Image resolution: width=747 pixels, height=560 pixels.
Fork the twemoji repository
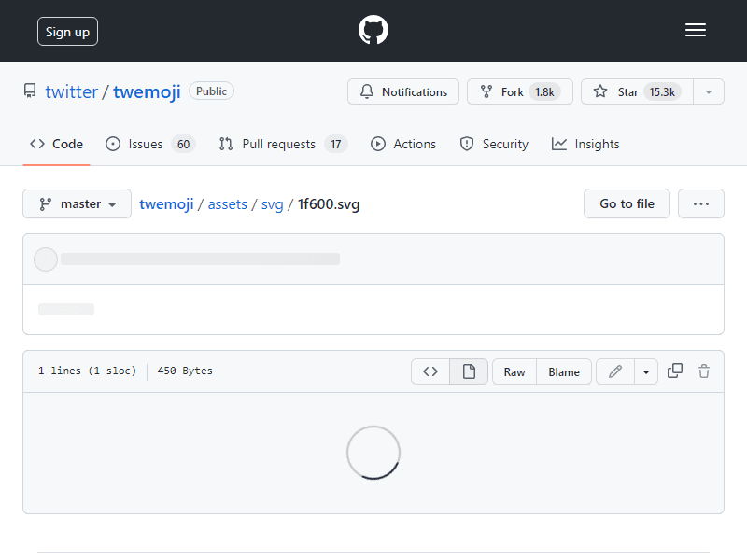[x=520, y=91]
